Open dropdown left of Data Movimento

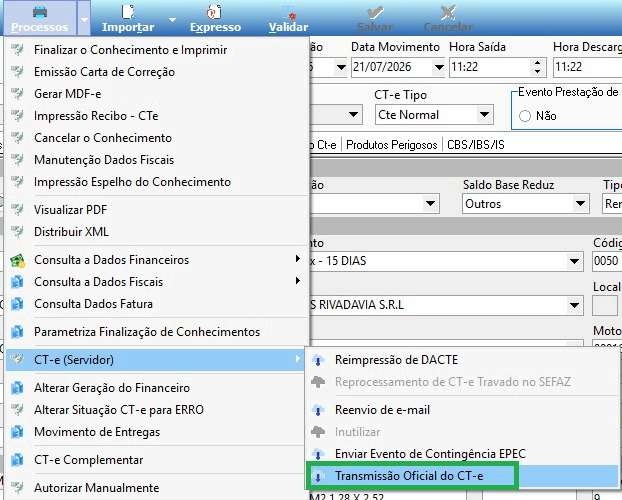point(341,67)
